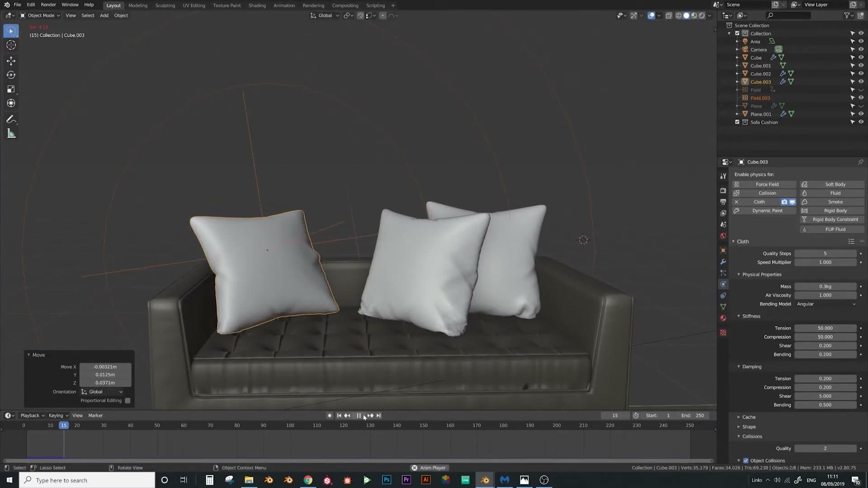Enable Proportional Editing in Move panel

(x=128, y=401)
